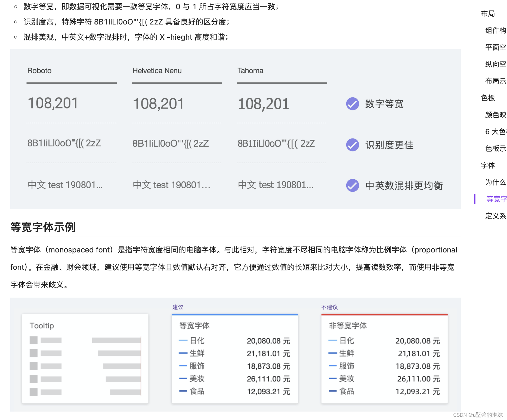Click 18,873.08 元 value in 非等宽字体 card

point(418,366)
